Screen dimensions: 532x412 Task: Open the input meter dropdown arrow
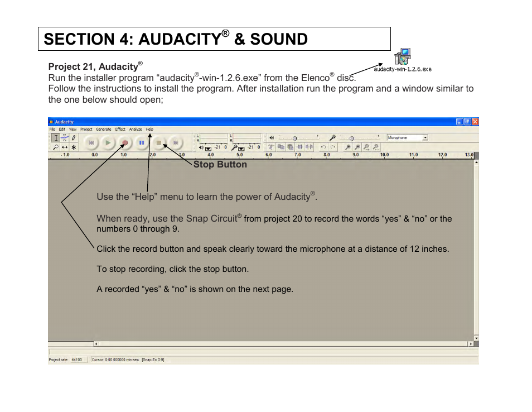click(x=241, y=148)
